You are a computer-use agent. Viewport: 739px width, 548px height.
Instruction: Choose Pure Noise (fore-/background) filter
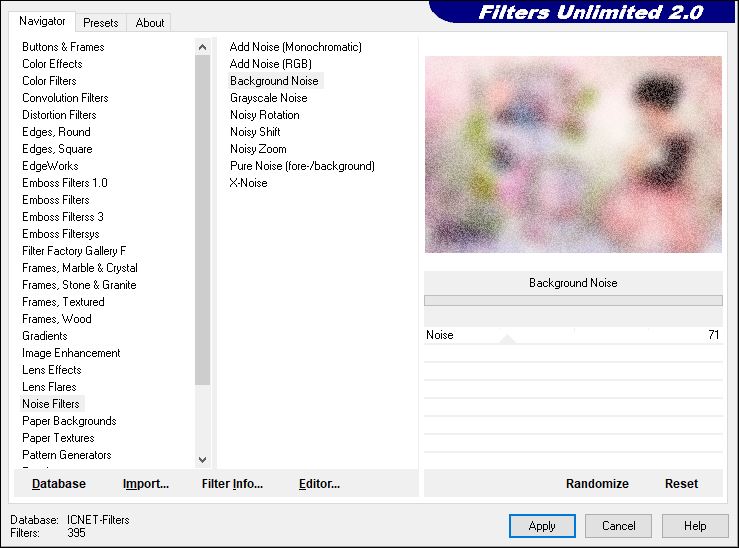[303, 166]
